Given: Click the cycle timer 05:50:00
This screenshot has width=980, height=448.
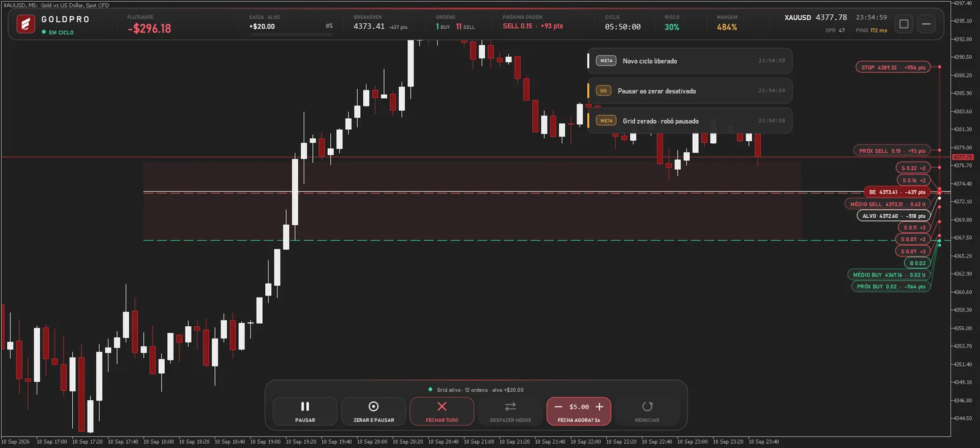Looking at the screenshot, I should click(x=623, y=27).
